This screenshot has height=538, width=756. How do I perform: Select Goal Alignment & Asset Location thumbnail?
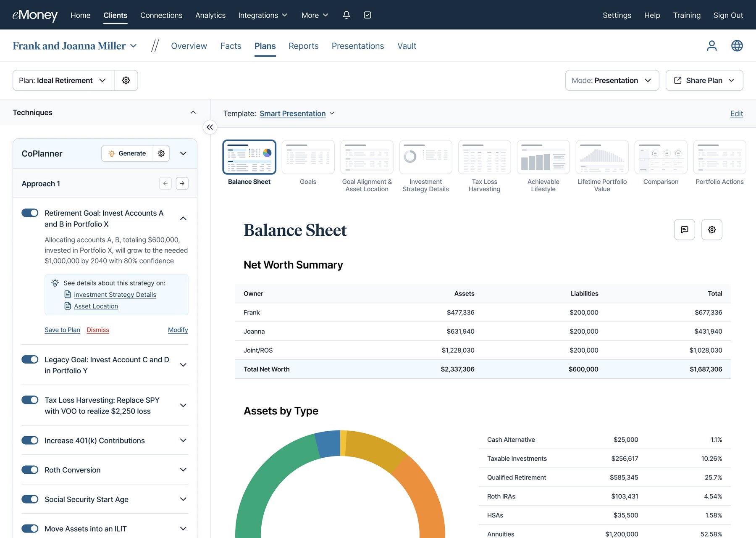click(x=367, y=157)
